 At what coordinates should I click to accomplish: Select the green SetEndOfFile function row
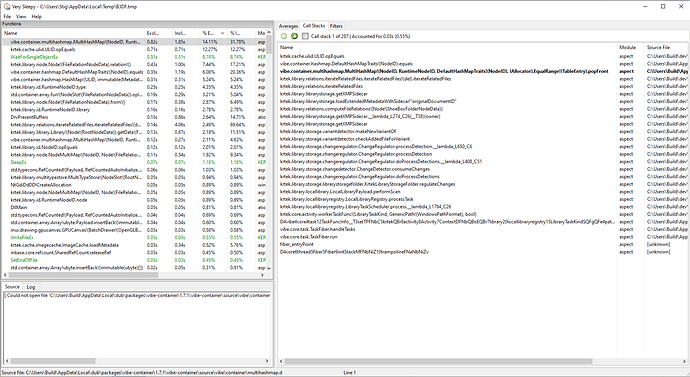click(134, 260)
